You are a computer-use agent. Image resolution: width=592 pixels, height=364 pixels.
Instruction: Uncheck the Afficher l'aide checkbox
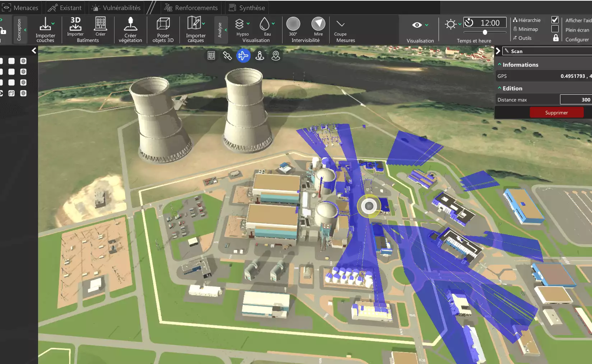coord(555,20)
